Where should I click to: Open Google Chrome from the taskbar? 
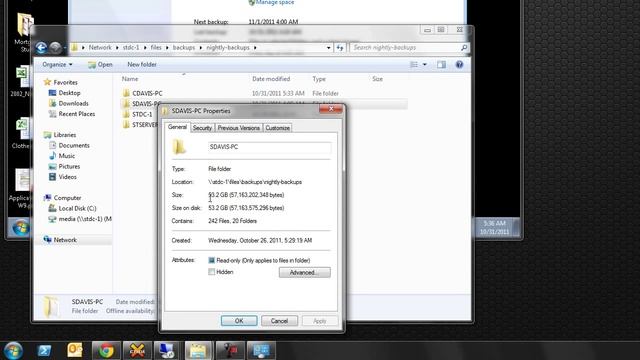pos(106,351)
